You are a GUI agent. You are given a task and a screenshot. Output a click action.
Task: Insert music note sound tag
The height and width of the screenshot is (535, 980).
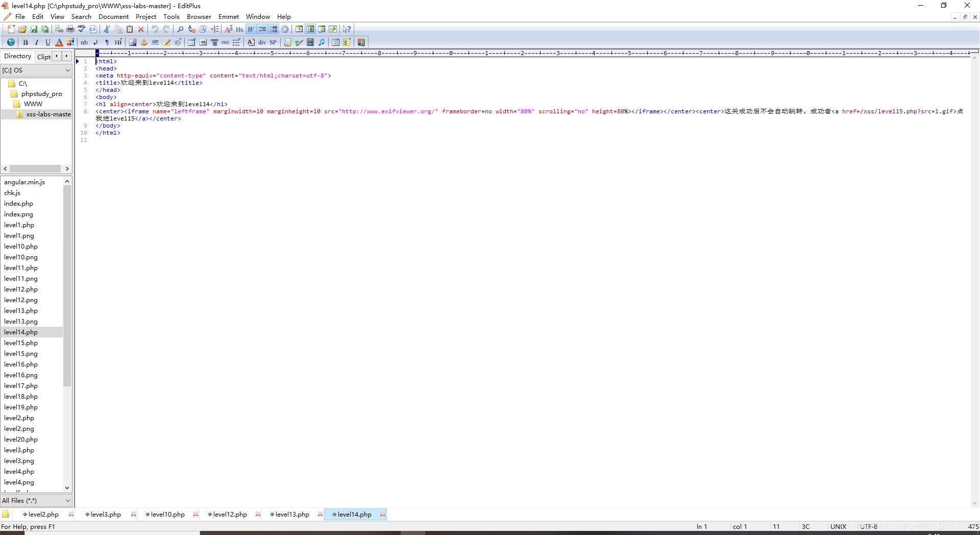(322, 42)
